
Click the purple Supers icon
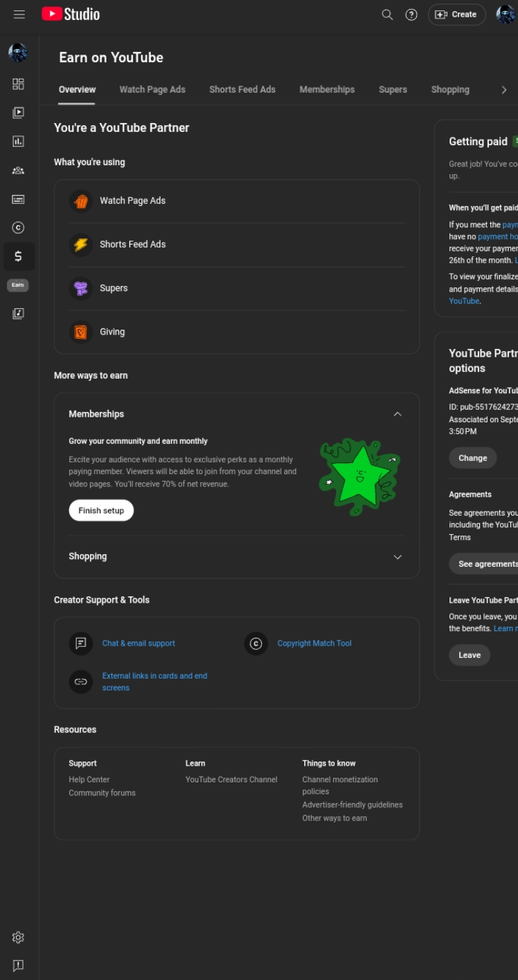(81, 288)
